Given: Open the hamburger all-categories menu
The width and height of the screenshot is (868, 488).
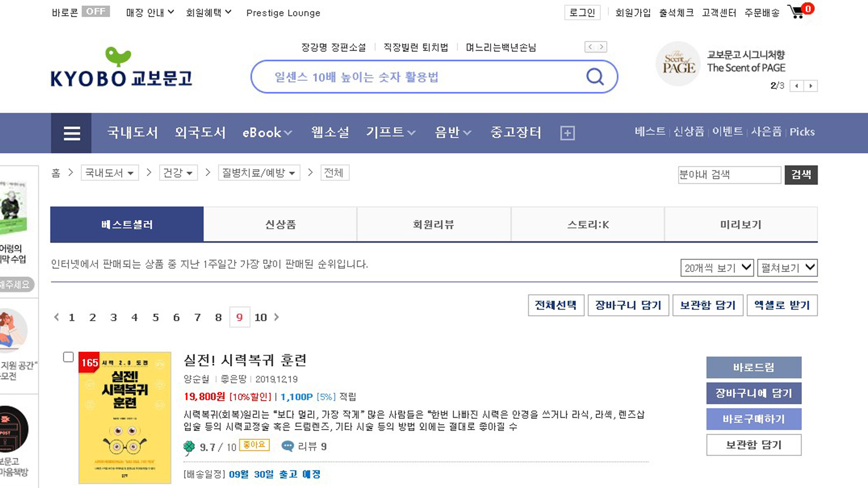Looking at the screenshot, I should [x=71, y=133].
